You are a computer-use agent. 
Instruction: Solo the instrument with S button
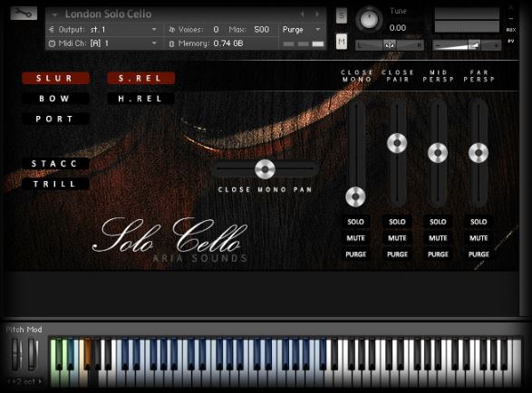342,15
